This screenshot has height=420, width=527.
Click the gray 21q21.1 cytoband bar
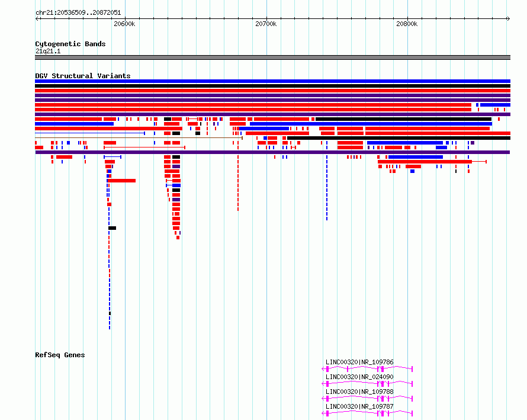click(272, 57)
